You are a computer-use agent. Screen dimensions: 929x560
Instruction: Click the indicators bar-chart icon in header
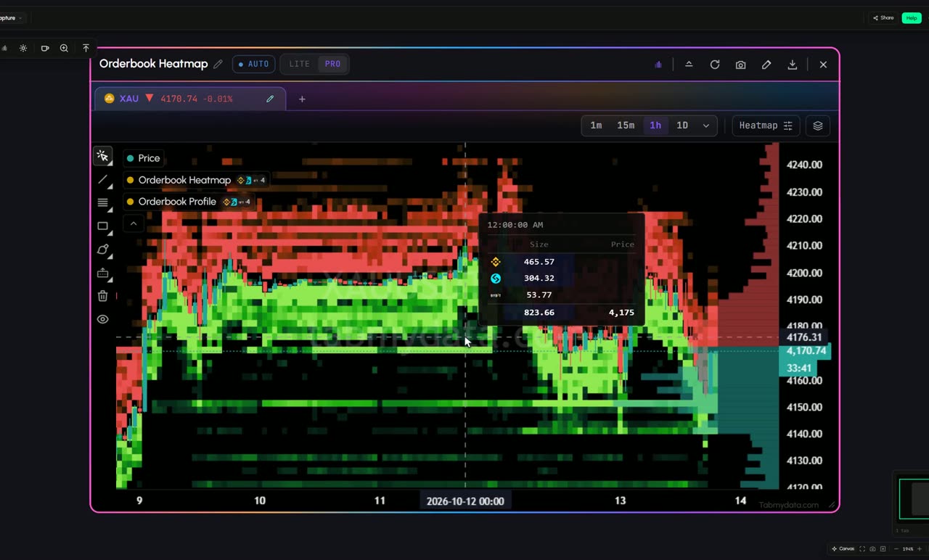tap(658, 65)
